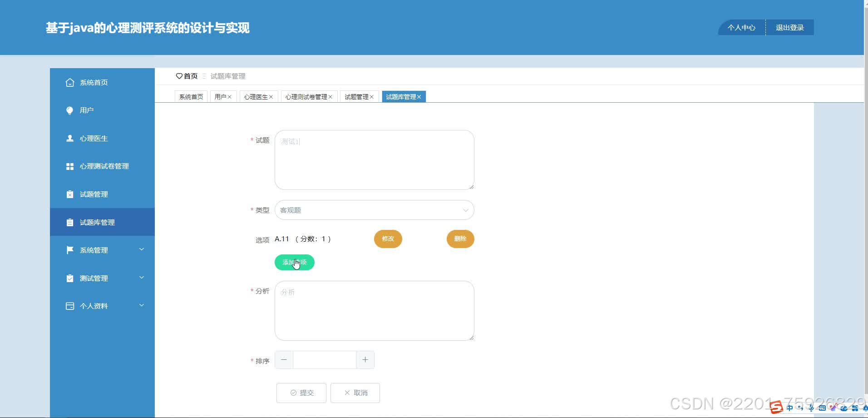Open 用户 in the sidebar
The width and height of the screenshot is (868, 418).
(x=102, y=110)
